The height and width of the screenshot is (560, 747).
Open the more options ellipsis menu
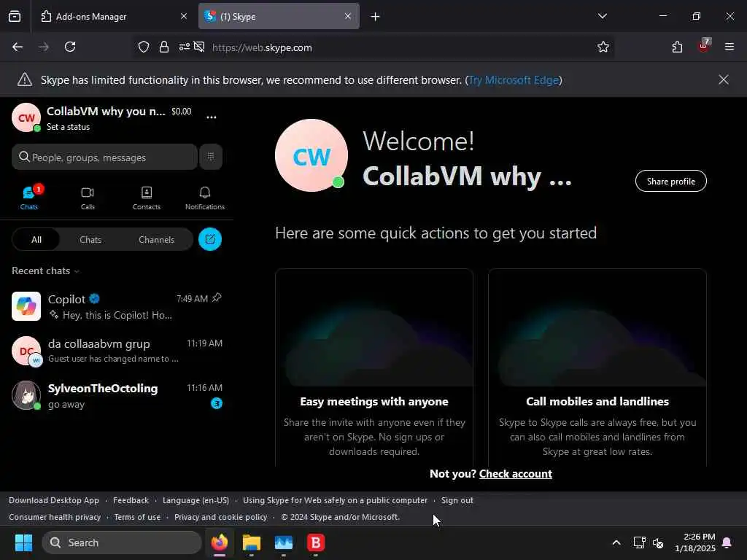tap(212, 117)
